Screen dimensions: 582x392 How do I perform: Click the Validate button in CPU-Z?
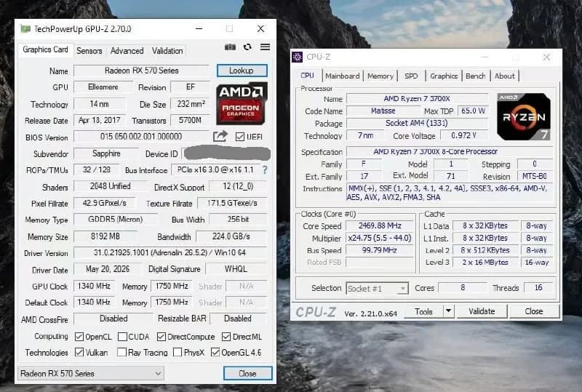coord(482,311)
